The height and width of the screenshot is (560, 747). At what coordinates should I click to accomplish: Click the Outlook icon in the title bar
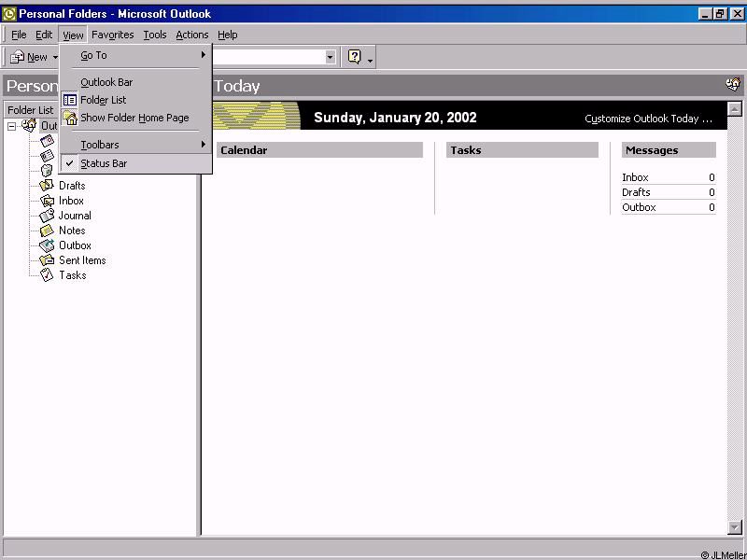9,14
